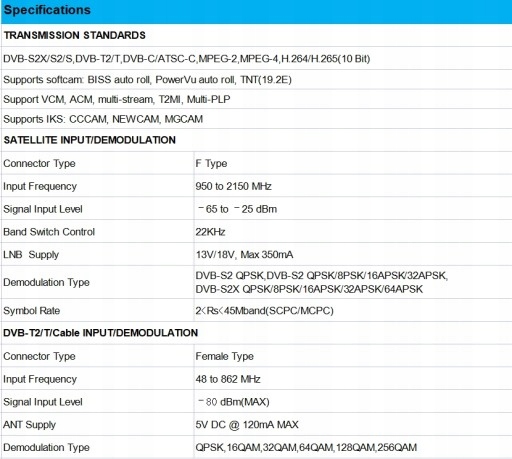Screen dimensions: 512x459
Task: Click the 5V DC @ 120mA MAX value
Action: click(x=247, y=425)
